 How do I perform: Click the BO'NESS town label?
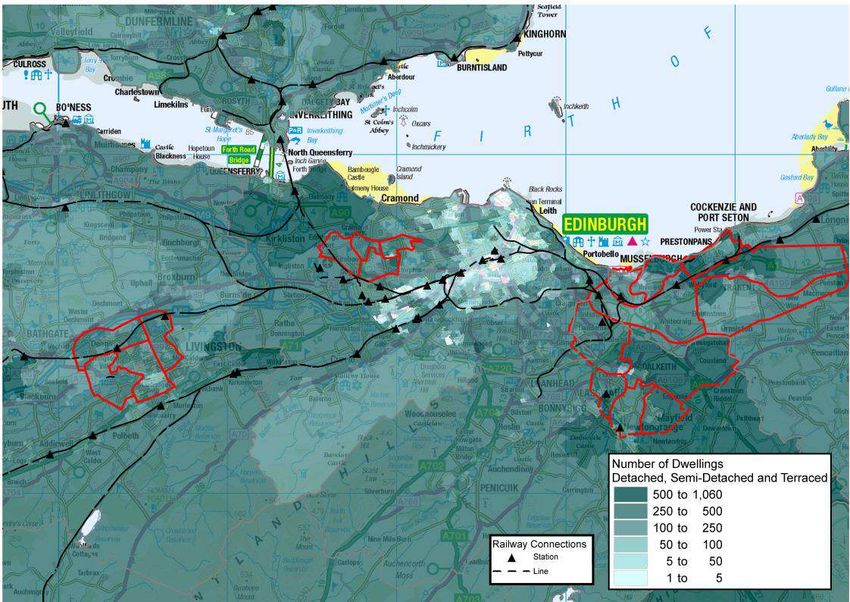74,107
